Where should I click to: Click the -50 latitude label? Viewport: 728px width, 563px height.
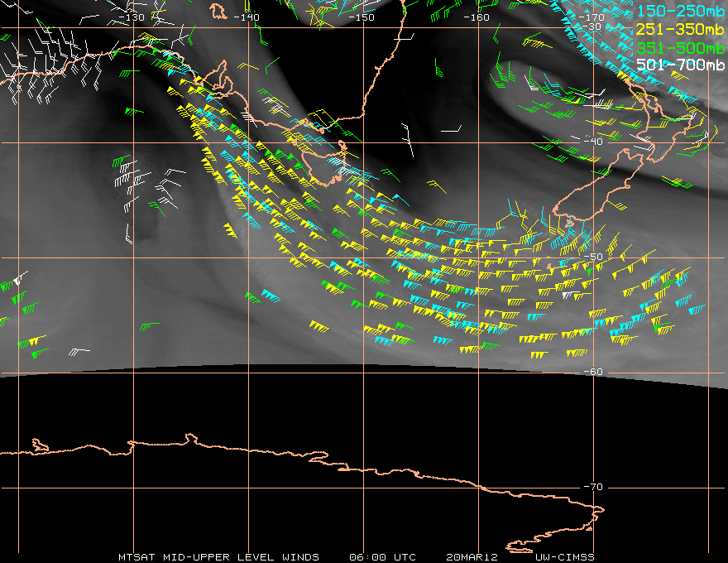point(593,257)
